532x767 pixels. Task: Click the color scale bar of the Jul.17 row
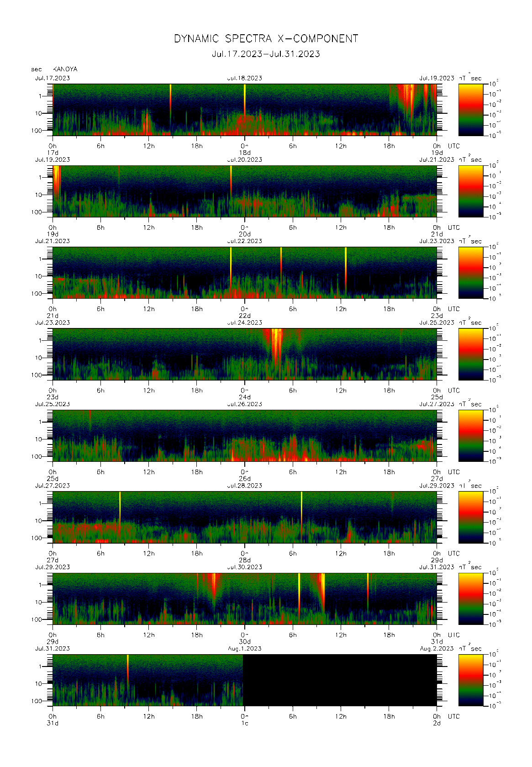pyautogui.click(x=471, y=110)
